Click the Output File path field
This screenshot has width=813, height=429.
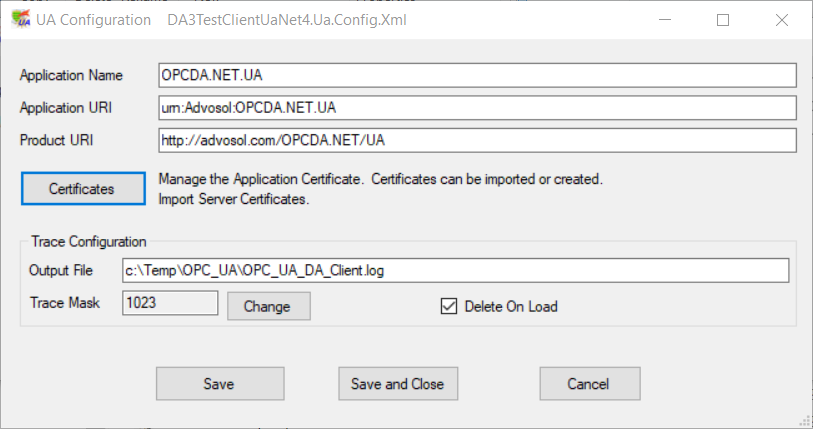pyautogui.click(x=455, y=270)
